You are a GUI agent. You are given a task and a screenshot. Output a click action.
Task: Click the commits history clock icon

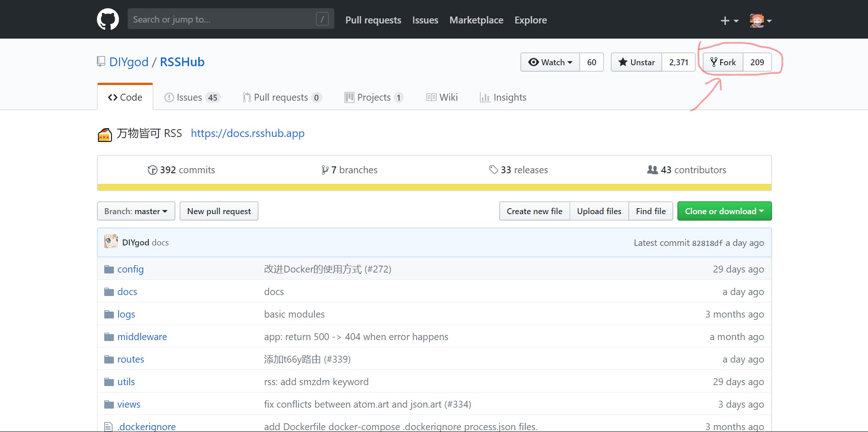152,170
